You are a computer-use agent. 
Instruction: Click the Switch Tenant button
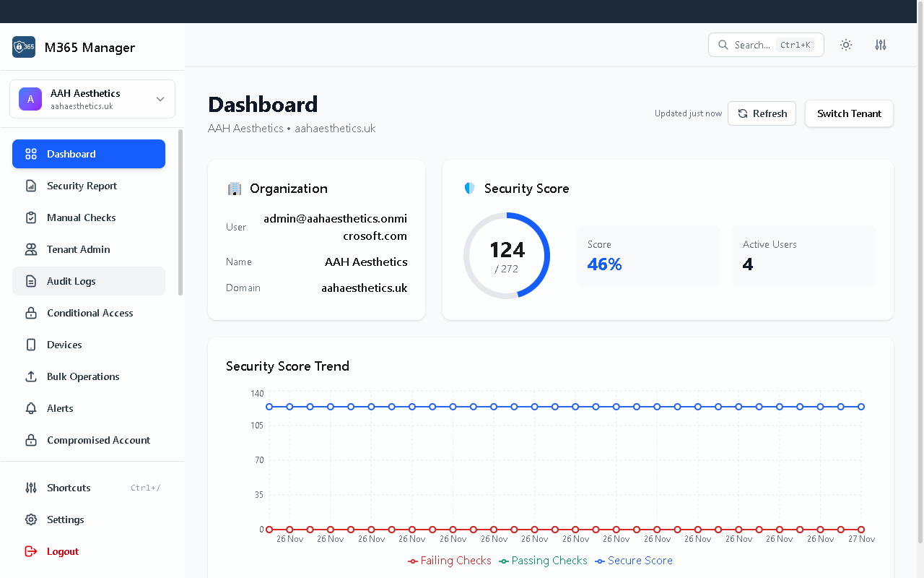click(x=849, y=113)
